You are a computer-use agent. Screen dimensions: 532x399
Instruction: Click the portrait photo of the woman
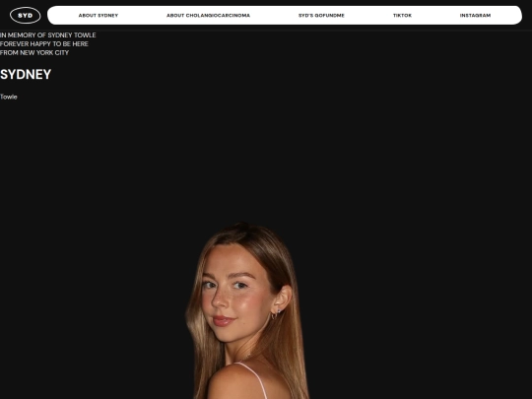point(247,310)
